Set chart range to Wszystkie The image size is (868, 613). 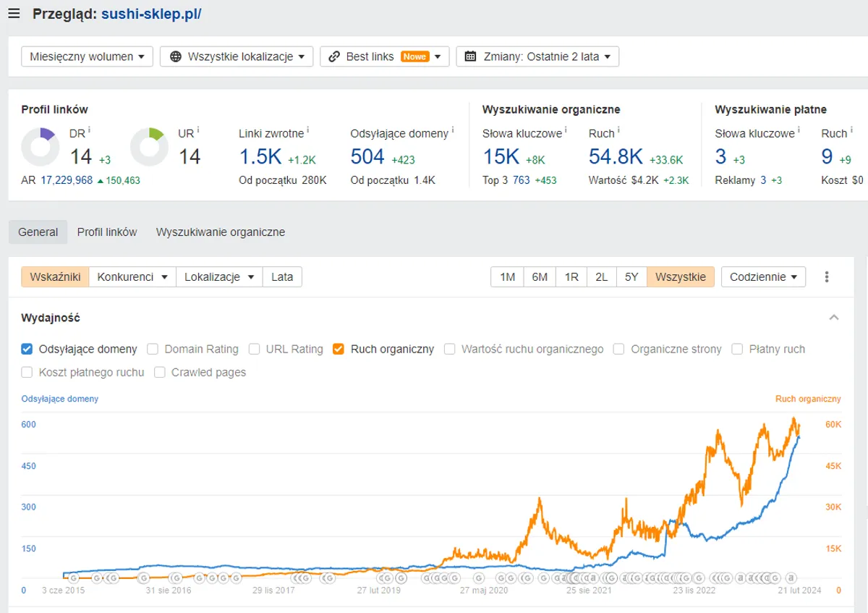pyautogui.click(x=681, y=276)
